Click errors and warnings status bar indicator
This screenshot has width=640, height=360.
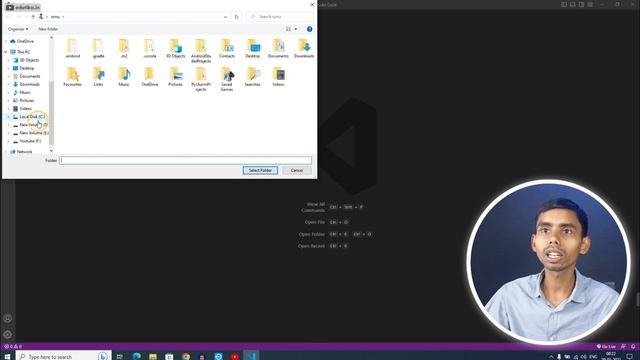(13, 347)
